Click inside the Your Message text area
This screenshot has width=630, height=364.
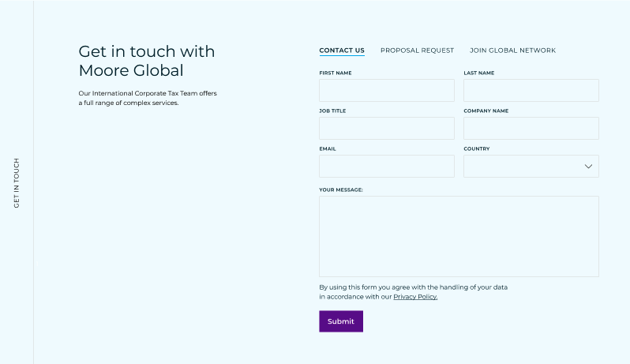[459, 237]
